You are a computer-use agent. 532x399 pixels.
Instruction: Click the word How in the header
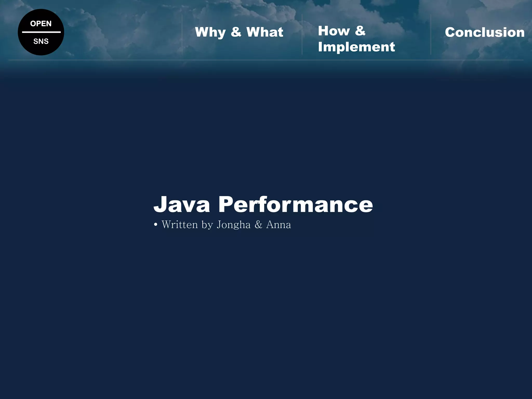tap(334, 31)
